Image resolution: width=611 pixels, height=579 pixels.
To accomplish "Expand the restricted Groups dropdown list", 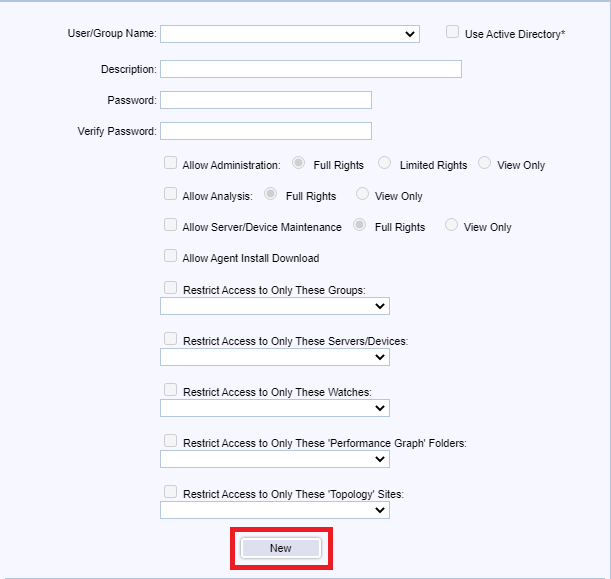I will point(274,305).
